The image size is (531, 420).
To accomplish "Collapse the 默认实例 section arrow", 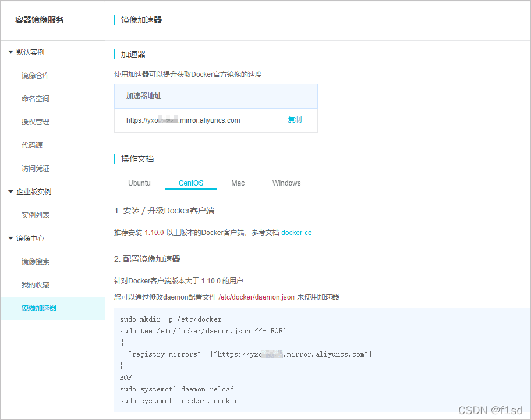I will [x=10, y=52].
